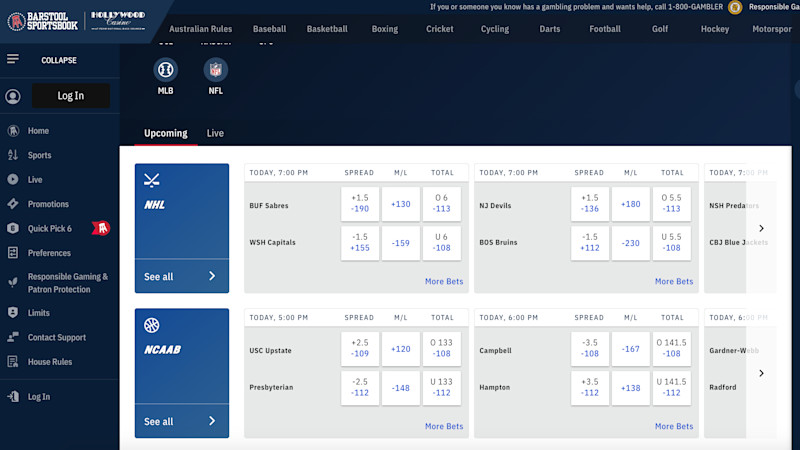This screenshot has width=800, height=450.
Task: Select BUF Sabres +130 moneyline
Action: coord(401,204)
